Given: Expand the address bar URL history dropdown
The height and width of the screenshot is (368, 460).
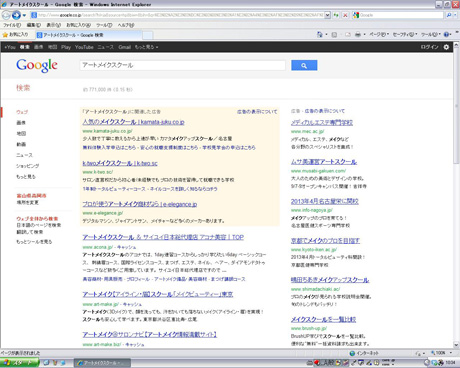Looking at the screenshot, I should [327, 15].
